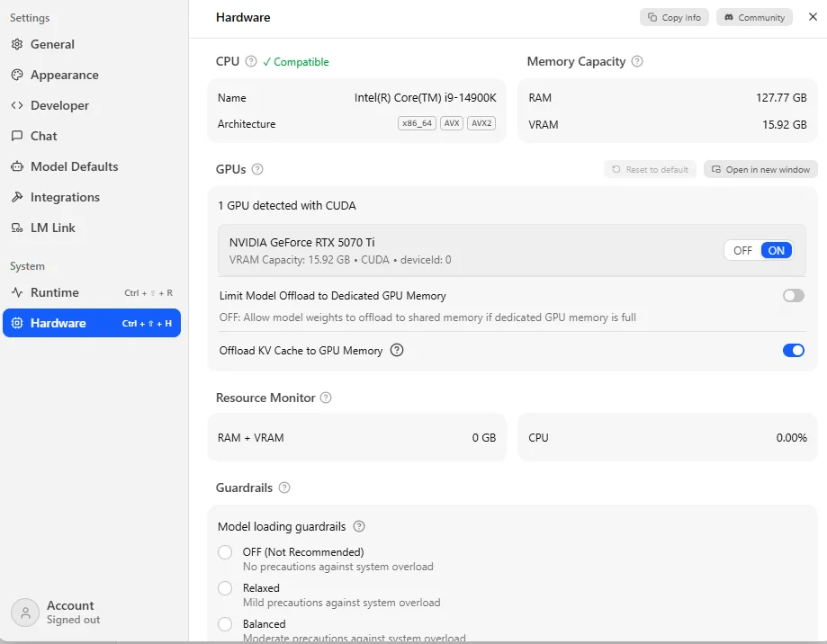Show help for Model loading guardrails
Screen dimensions: 827x644
click(x=359, y=526)
